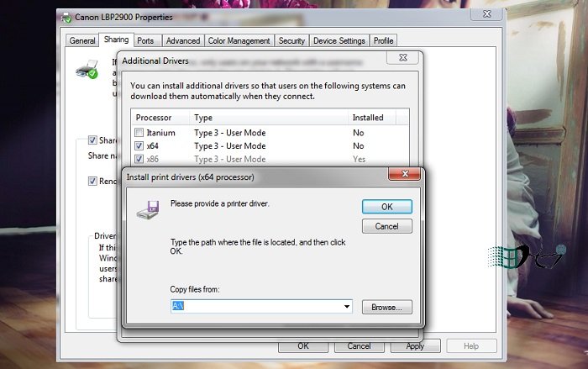Click the Apply button in Properties window

[x=414, y=345]
